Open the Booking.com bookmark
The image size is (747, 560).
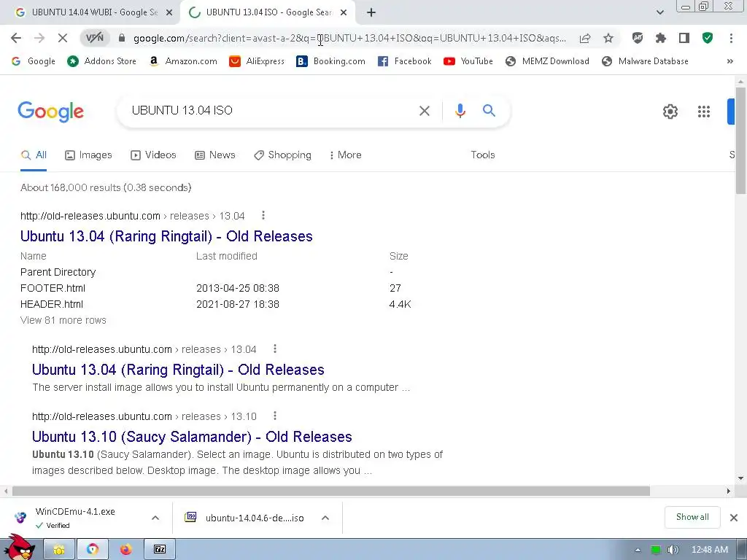(330, 61)
